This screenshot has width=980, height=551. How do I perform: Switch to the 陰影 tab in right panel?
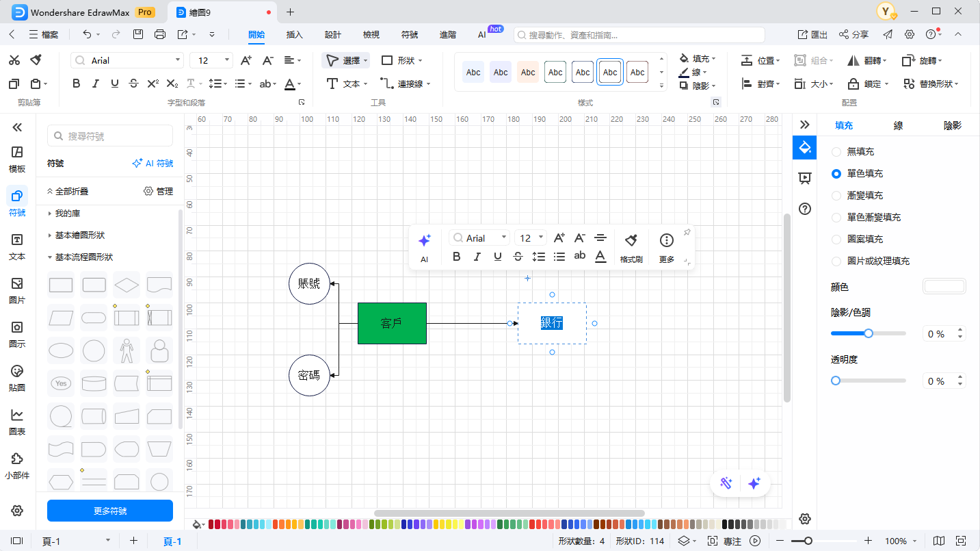(952, 125)
